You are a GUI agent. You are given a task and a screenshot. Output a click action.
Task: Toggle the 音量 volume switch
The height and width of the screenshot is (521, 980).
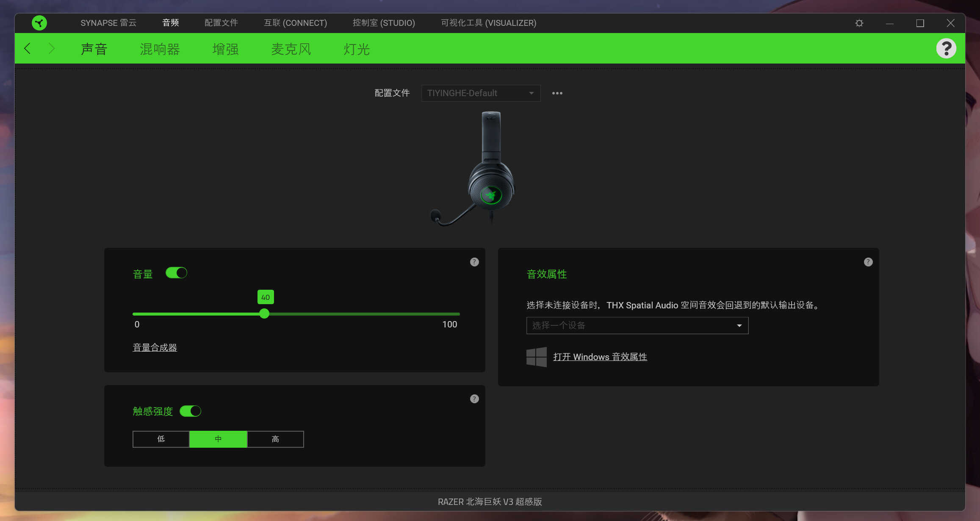coord(176,273)
